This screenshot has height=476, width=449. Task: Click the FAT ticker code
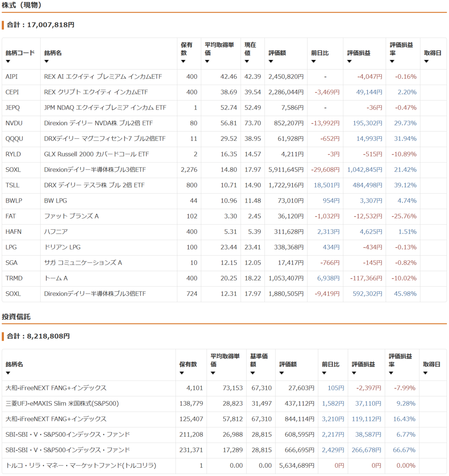point(11,216)
